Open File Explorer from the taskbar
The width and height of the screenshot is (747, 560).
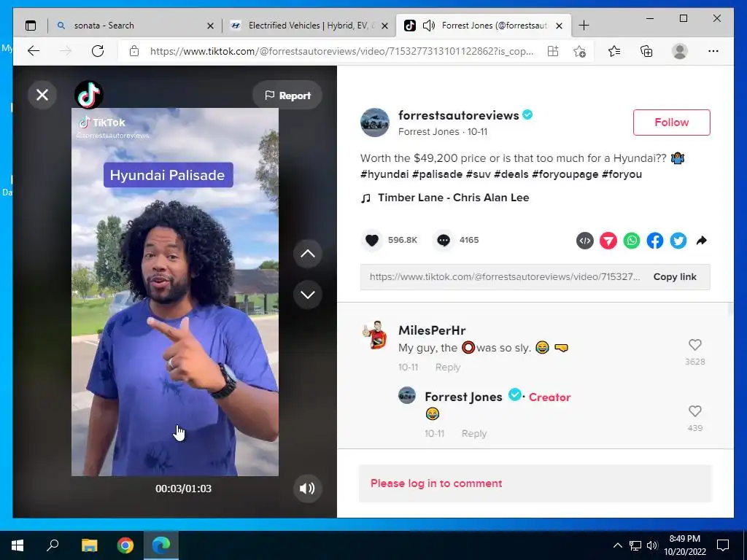[x=89, y=545]
